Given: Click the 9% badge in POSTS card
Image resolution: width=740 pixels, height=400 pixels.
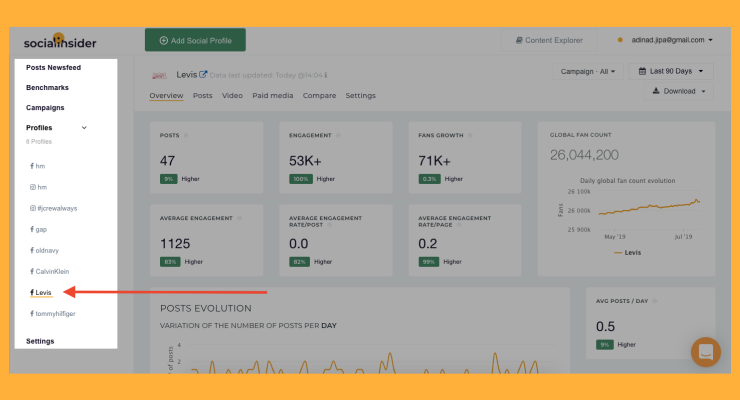Looking at the screenshot, I should [168, 179].
